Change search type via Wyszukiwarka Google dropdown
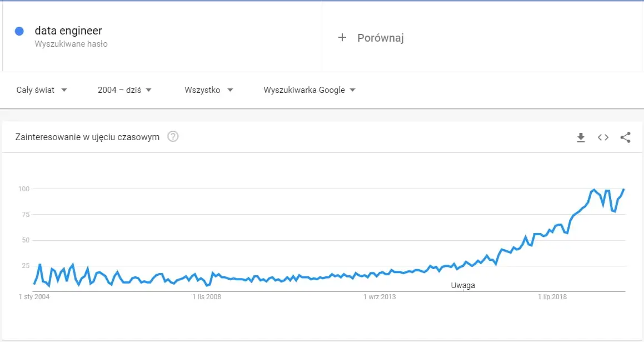The height and width of the screenshot is (342, 644). [309, 90]
